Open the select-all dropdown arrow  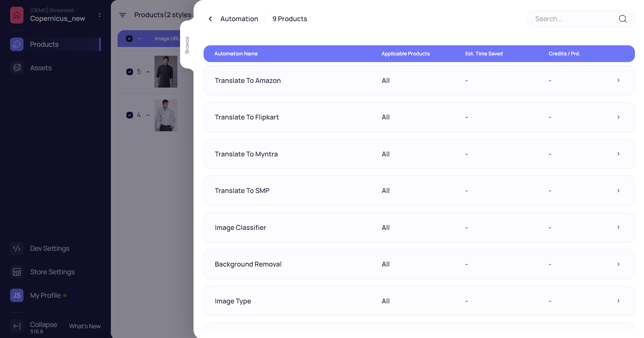tap(139, 39)
